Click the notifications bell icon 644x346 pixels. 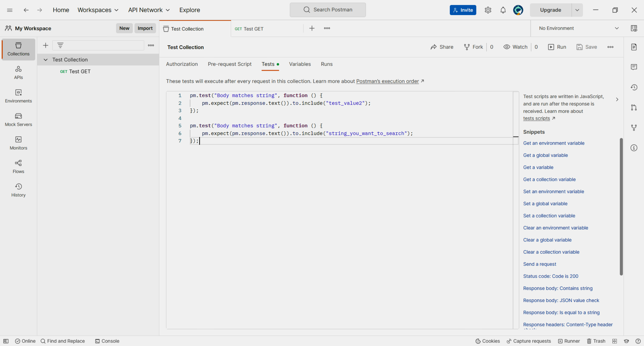pyautogui.click(x=503, y=10)
